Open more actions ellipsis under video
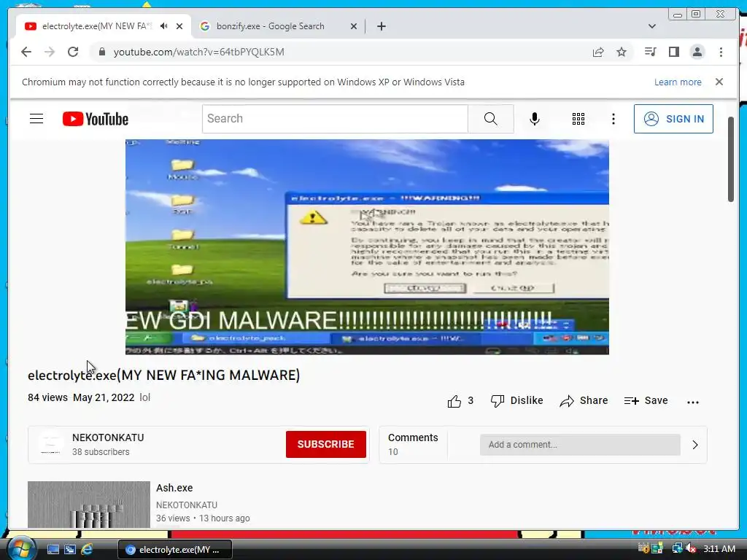 pyautogui.click(x=693, y=402)
